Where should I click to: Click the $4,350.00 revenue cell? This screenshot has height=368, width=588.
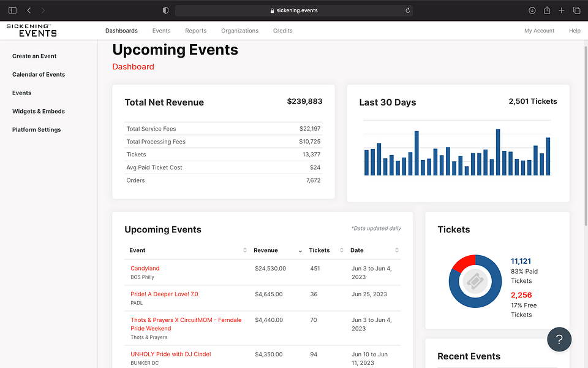pos(268,355)
